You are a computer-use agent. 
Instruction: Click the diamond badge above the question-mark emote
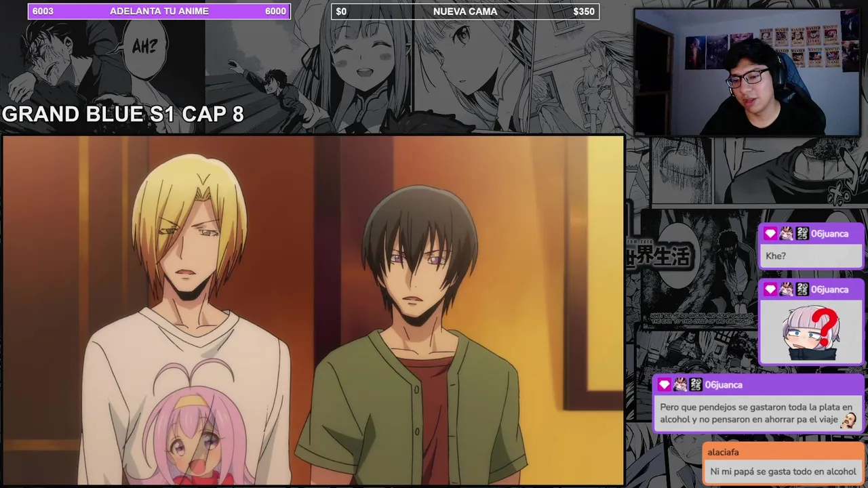[770, 289]
